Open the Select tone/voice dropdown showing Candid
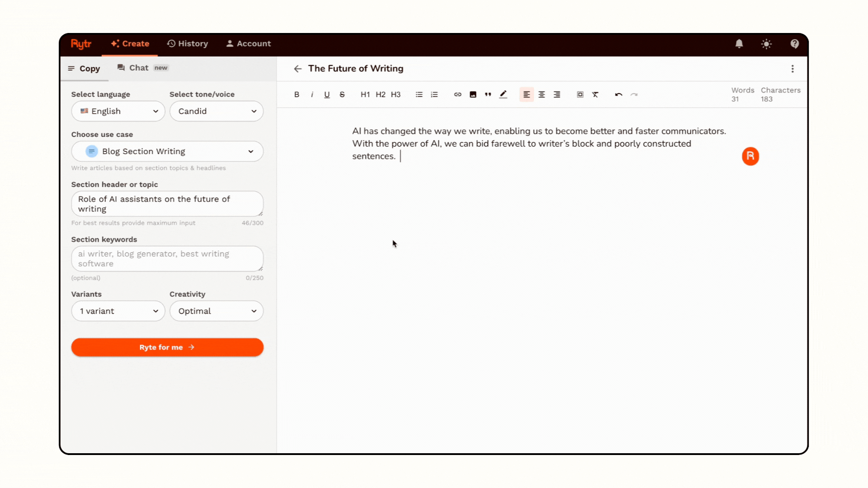 click(216, 111)
